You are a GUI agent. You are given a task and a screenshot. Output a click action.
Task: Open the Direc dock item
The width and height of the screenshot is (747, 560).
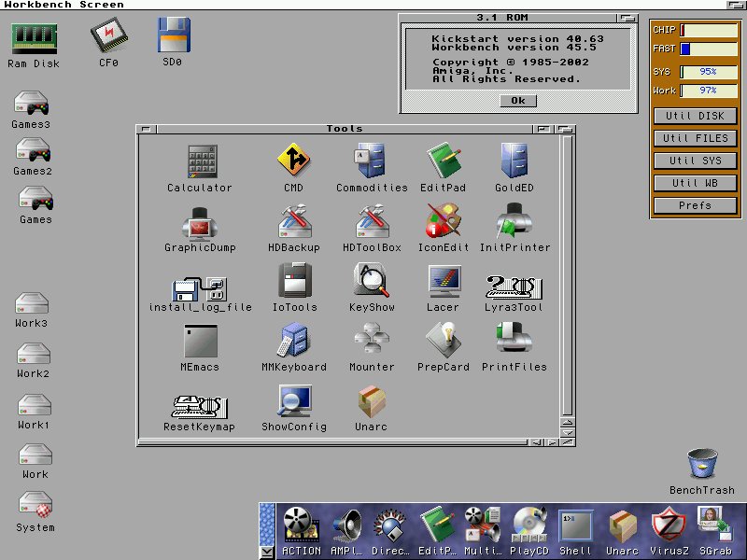(x=390, y=525)
